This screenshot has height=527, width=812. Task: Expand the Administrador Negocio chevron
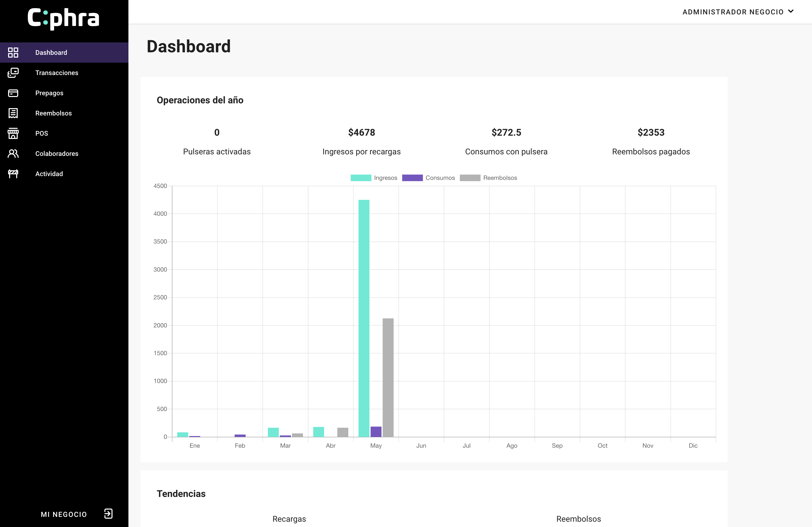point(791,12)
